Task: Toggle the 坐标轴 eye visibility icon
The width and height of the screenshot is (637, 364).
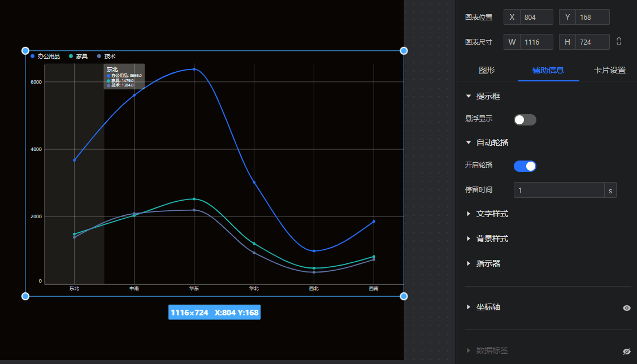Action: [626, 308]
